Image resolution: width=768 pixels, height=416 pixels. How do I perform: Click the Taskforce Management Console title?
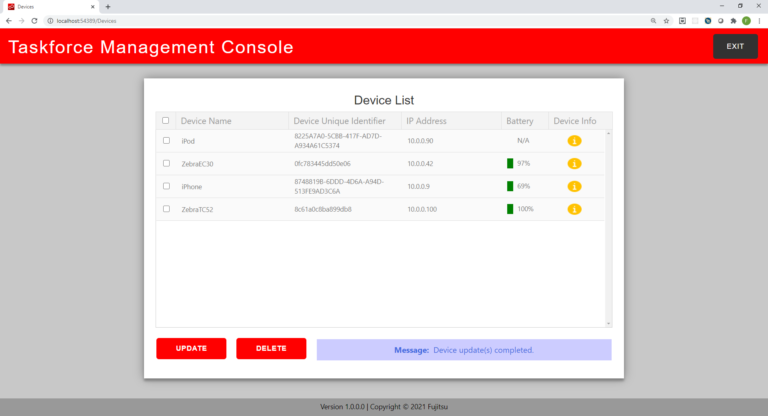(151, 47)
